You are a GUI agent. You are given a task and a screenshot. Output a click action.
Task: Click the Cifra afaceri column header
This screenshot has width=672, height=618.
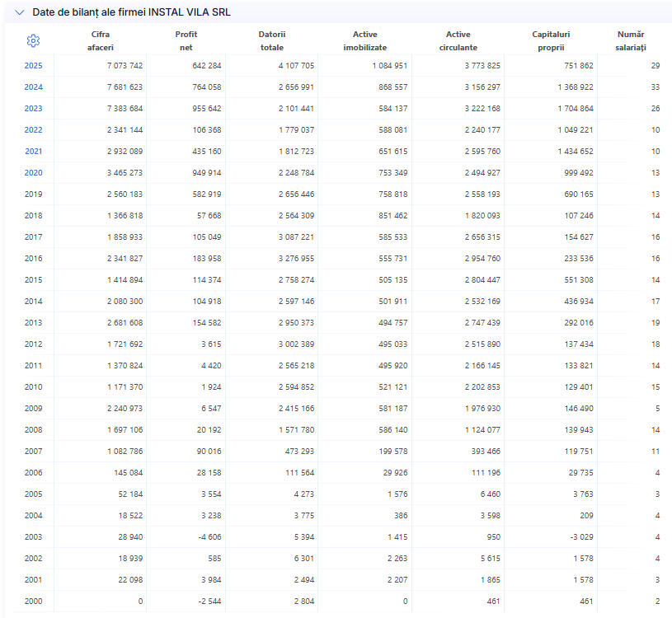pyautogui.click(x=101, y=40)
